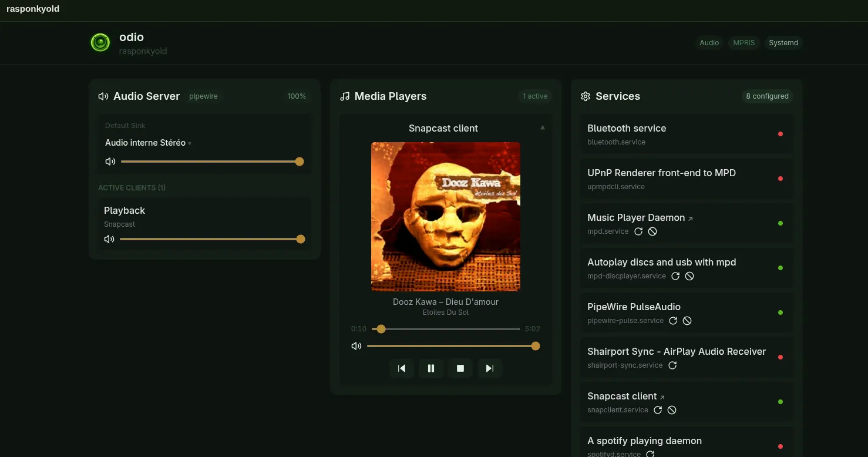
Task: Click the Playback client name
Action: click(x=125, y=210)
